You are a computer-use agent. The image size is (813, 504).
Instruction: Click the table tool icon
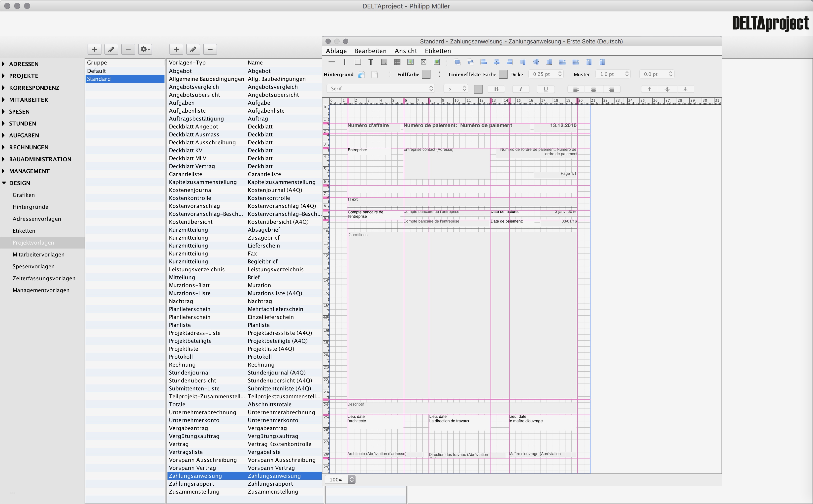point(397,62)
